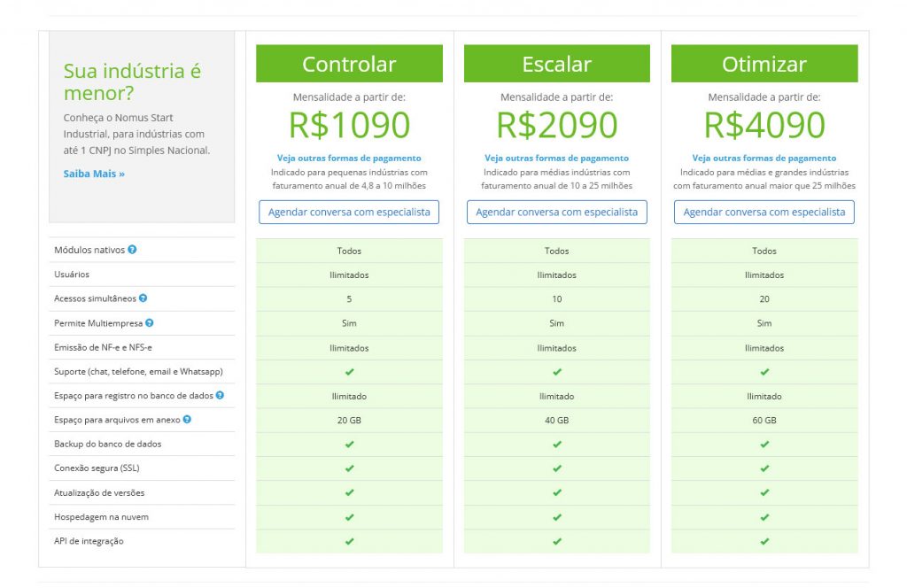The image size is (907, 588).
Task: Click Otimizar's API de integração checkmark
Action: pyautogui.click(x=764, y=541)
